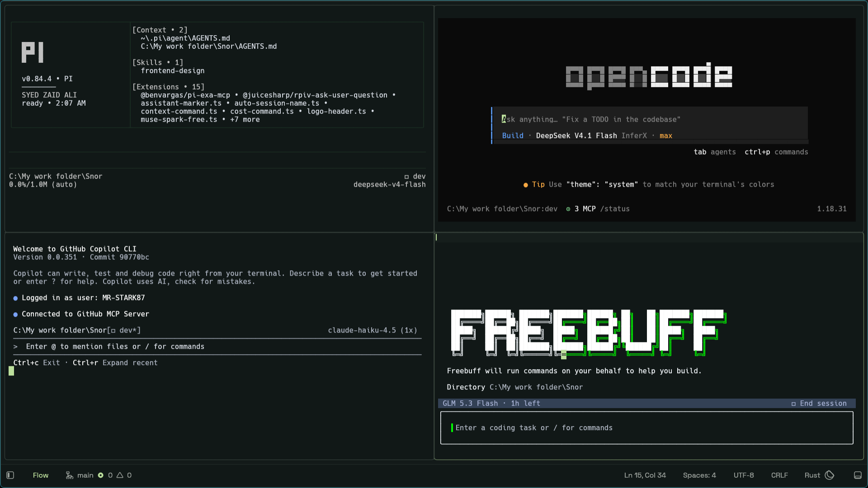Image resolution: width=868 pixels, height=488 pixels.
Task: Click v0.84.4 version text in PI pane
Action: point(37,79)
